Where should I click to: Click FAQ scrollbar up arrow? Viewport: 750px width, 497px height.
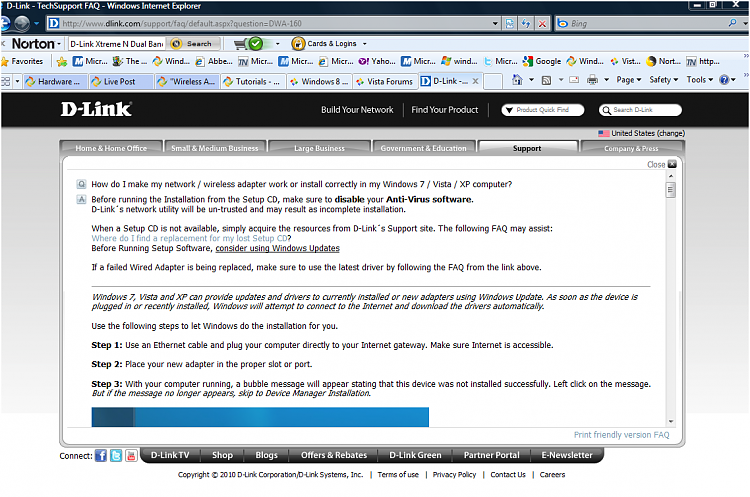click(x=671, y=177)
